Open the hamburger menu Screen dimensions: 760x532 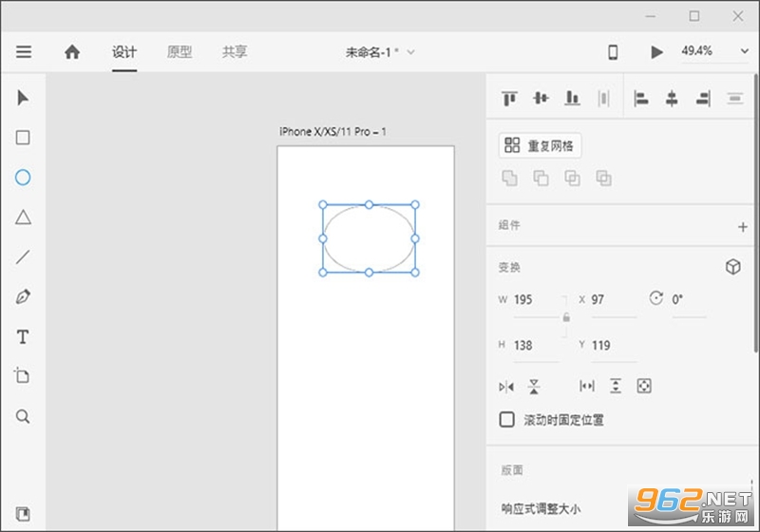[24, 52]
